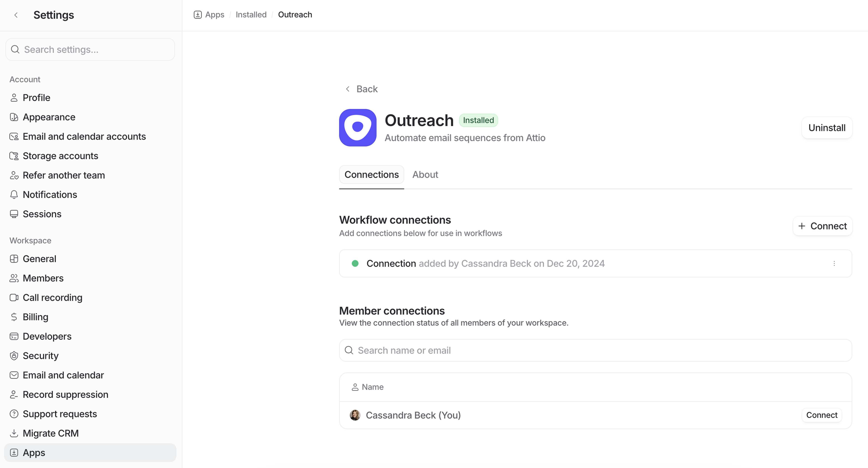Image resolution: width=868 pixels, height=468 pixels.
Task: Open Call recording settings
Action: coord(52,297)
